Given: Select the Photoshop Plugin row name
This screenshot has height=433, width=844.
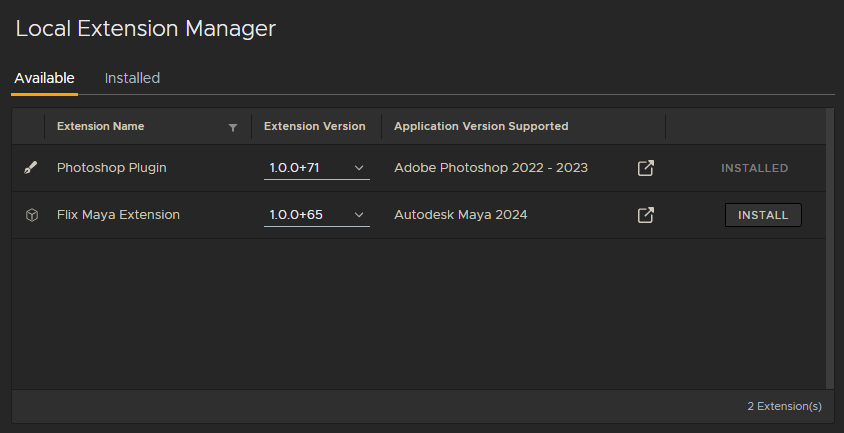Looking at the screenshot, I should coord(111,168).
